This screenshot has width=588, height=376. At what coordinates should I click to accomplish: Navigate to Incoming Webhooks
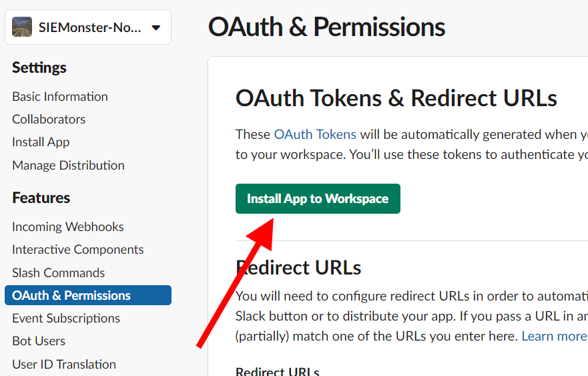click(x=68, y=226)
